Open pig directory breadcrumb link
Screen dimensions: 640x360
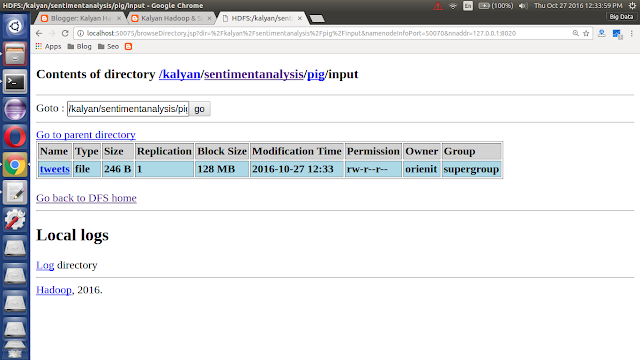[x=316, y=74]
